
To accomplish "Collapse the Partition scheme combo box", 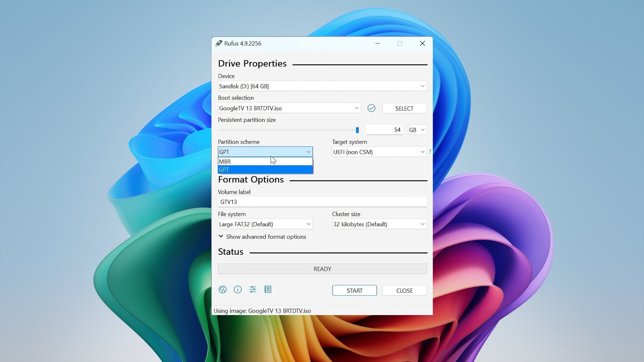I will click(265, 152).
